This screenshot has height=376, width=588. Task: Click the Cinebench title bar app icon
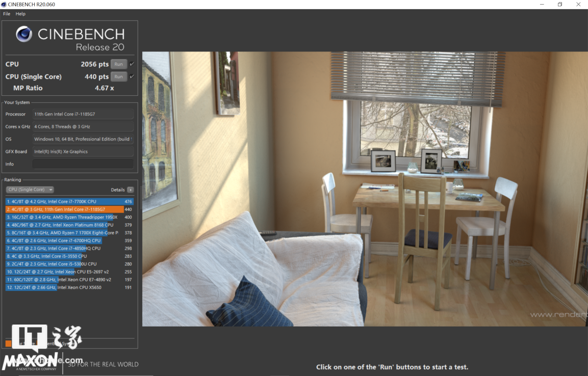(x=4, y=5)
